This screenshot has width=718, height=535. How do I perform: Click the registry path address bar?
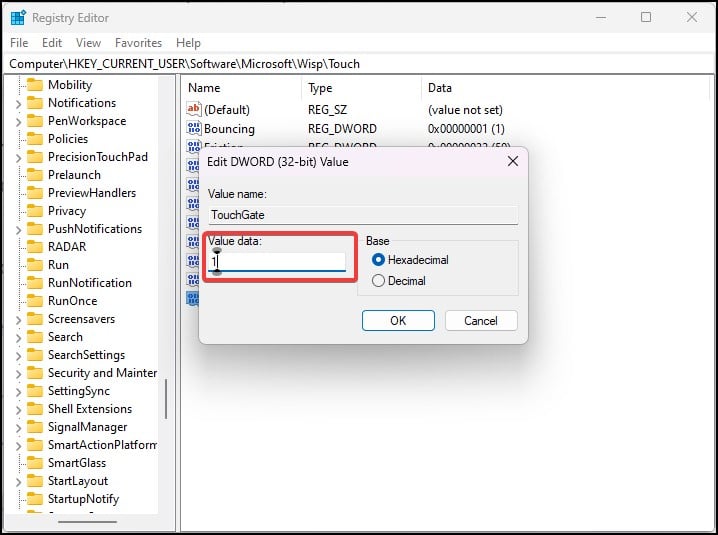point(359,64)
